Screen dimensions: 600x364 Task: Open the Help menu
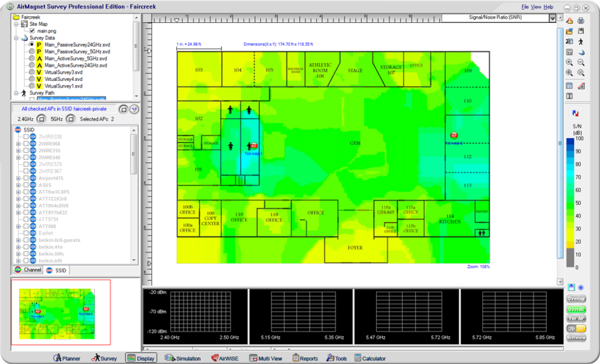coord(549,7)
